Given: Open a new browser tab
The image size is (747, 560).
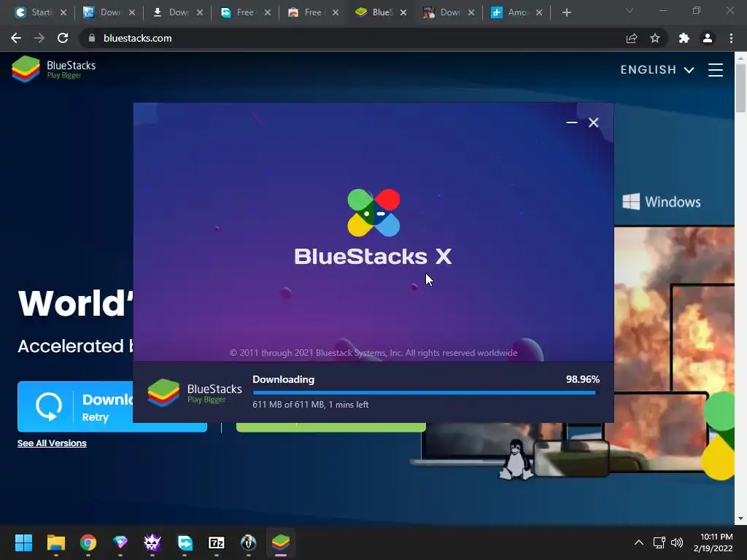Looking at the screenshot, I should (x=566, y=12).
